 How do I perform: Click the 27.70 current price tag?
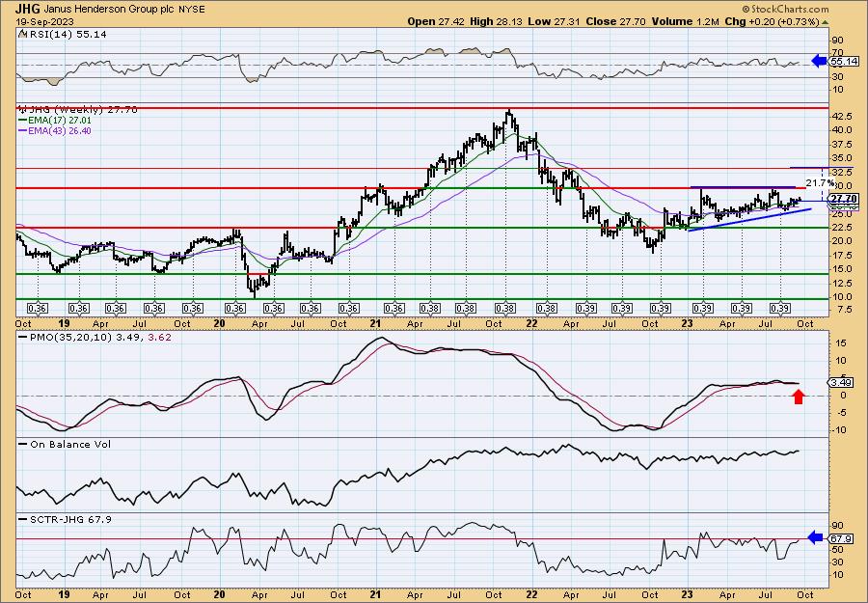pos(844,199)
